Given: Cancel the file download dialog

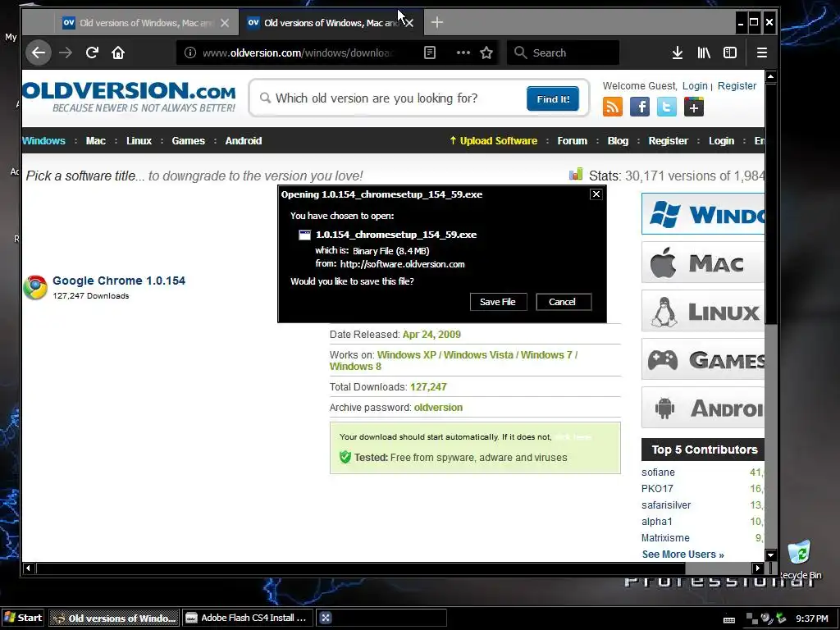Looking at the screenshot, I should [x=564, y=302].
